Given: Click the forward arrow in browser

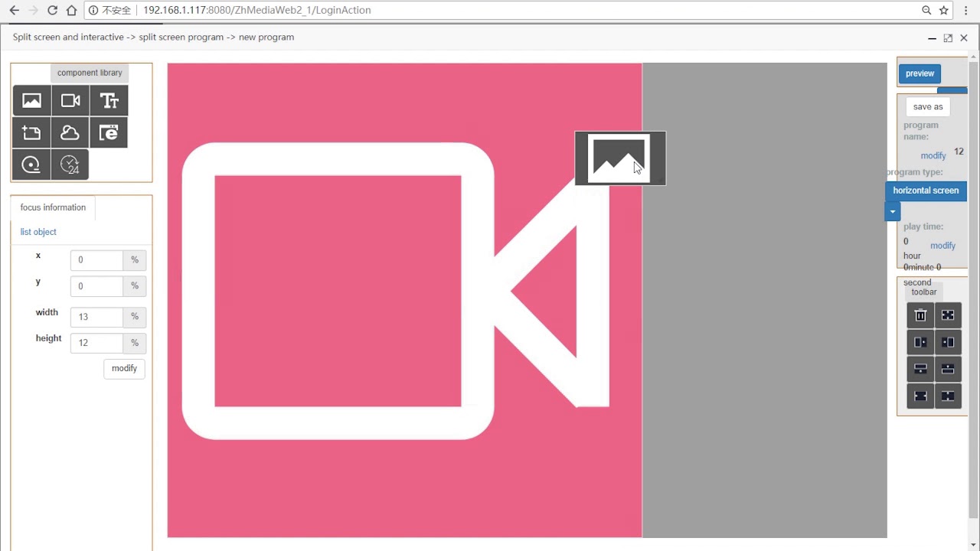Looking at the screenshot, I should click(x=33, y=10).
